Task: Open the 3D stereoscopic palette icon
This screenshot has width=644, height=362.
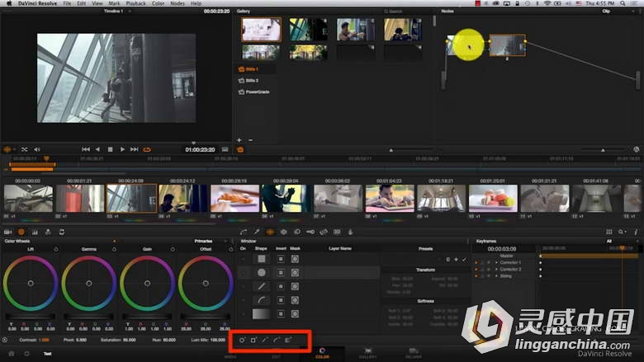Action: point(337,232)
